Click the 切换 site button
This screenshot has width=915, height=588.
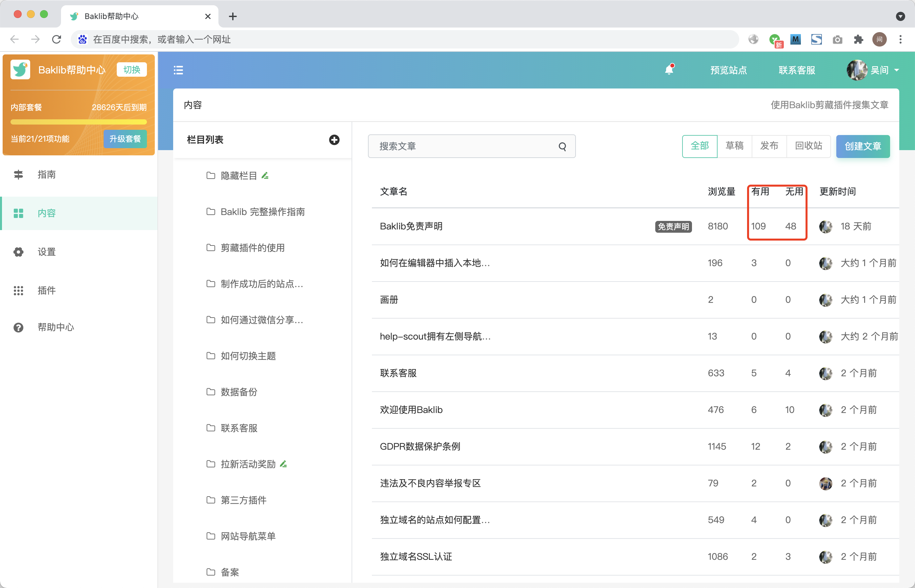[x=132, y=70]
